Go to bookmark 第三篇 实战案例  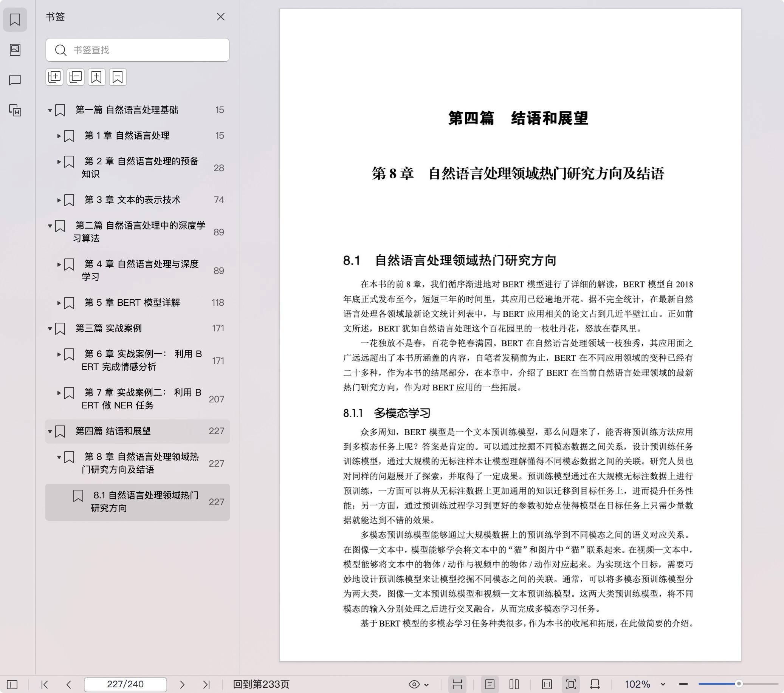pos(108,328)
